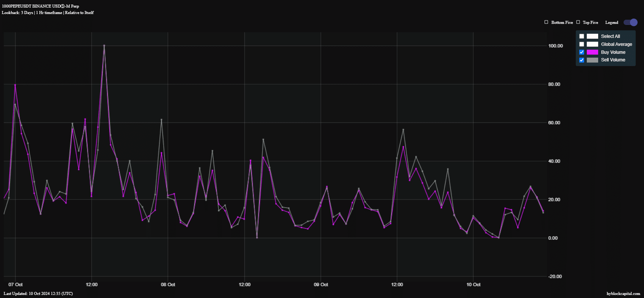Click the 10 Oct x-axis label
This screenshot has height=298, width=644.
(474, 284)
